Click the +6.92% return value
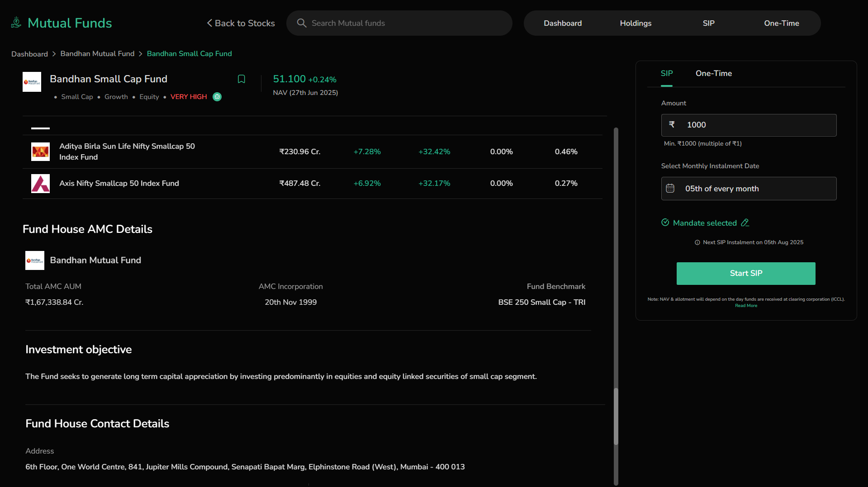The height and width of the screenshot is (487, 868). [x=367, y=184]
